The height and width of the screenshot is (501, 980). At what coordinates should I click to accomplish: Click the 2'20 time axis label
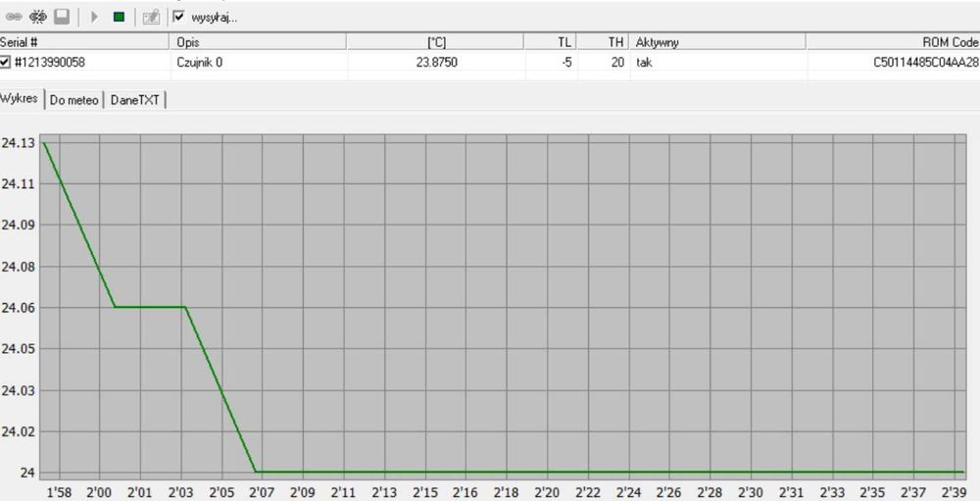[x=547, y=492]
